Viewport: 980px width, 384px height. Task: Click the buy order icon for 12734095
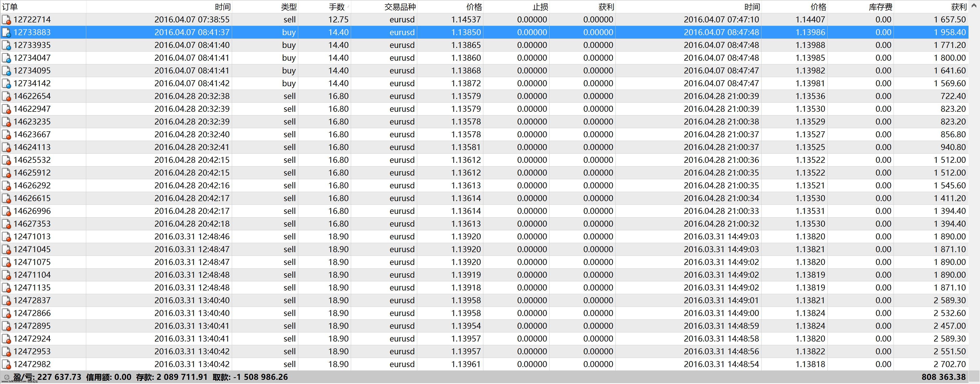coord(7,71)
